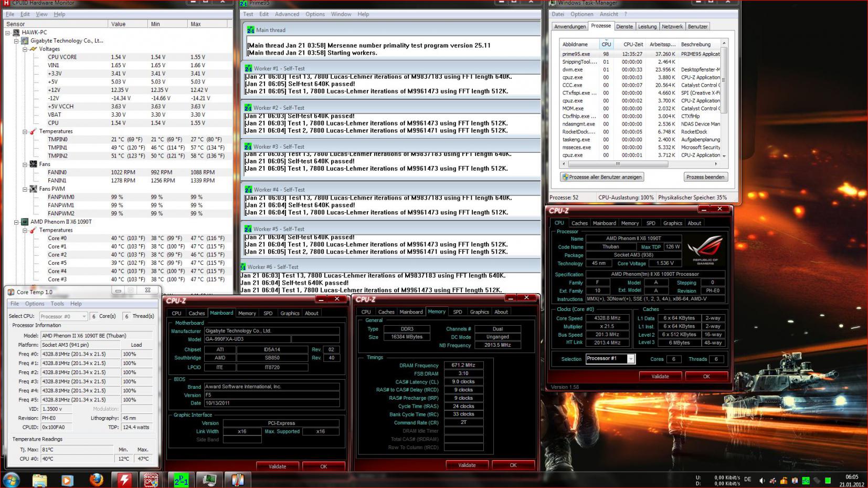Open the Tools menu in Core Temp
The width and height of the screenshot is (868, 488).
click(57, 304)
